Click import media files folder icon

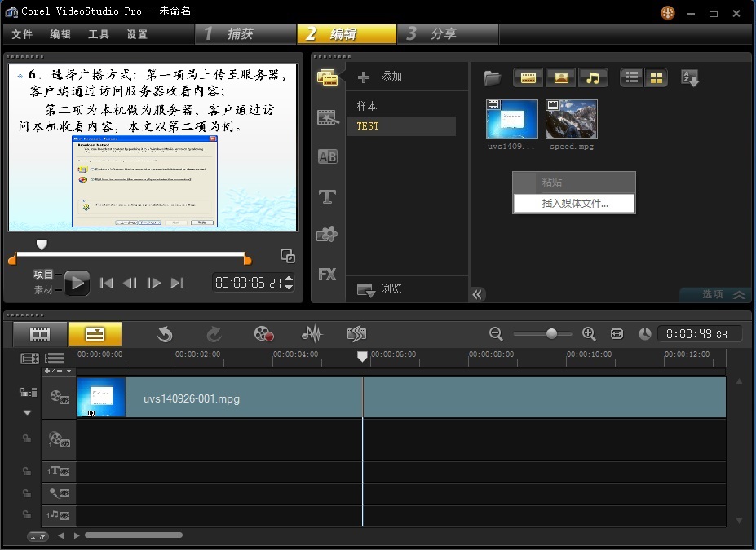pos(492,78)
